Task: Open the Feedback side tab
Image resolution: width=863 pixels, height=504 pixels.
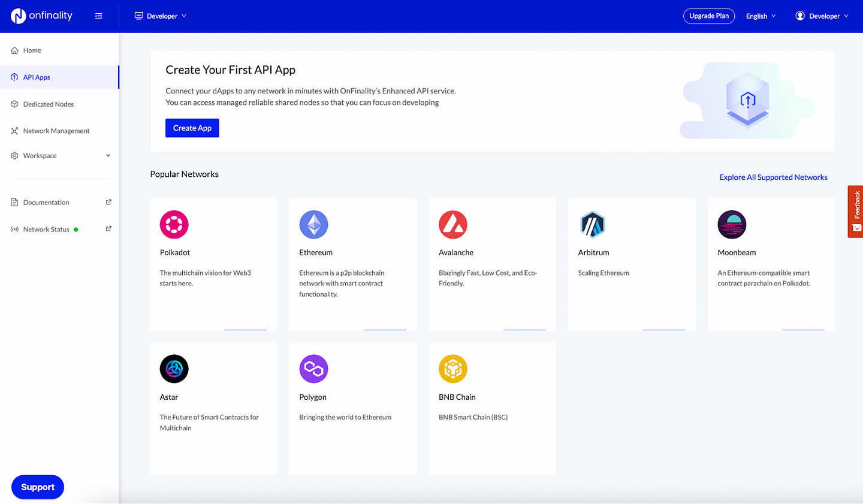Action: tap(856, 212)
